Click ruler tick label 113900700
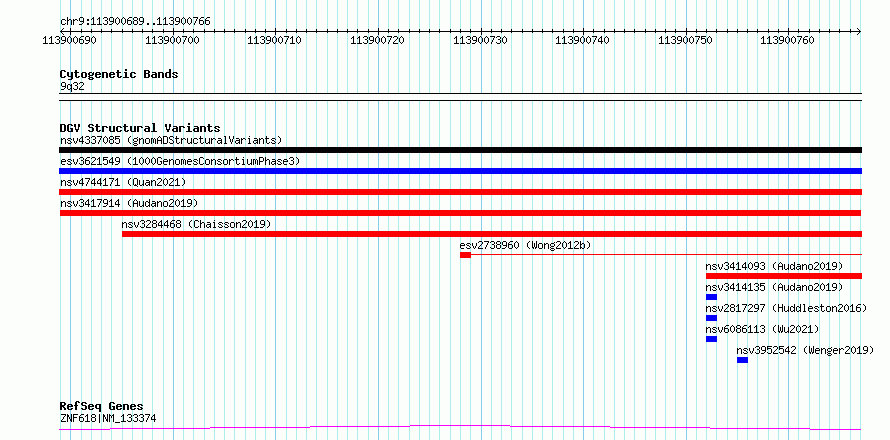Image resolution: width=890 pixels, height=440 pixels. click(172, 40)
